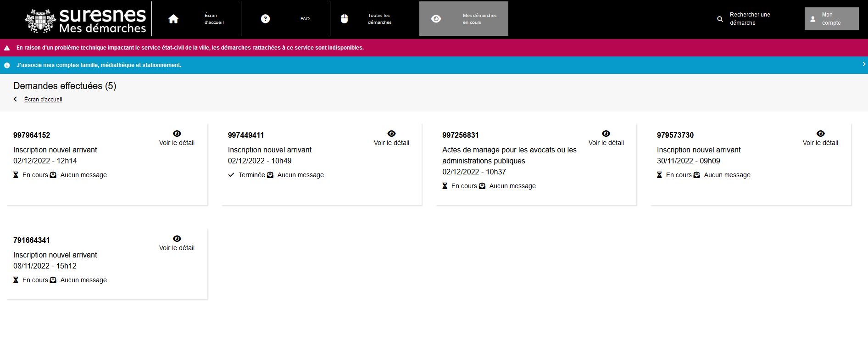Image resolution: width=868 pixels, height=341 pixels.
Task: Click hourglass En cours icon on 979573730
Action: tap(659, 175)
